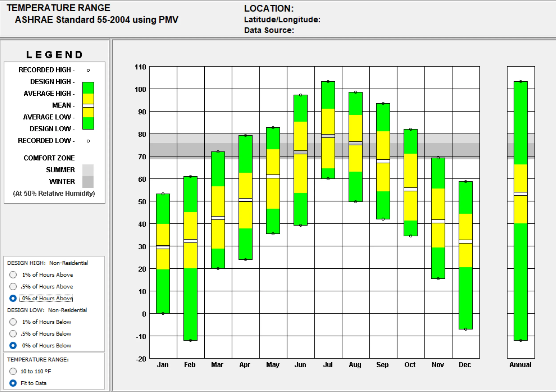Select 1% of Hours Above design high
The width and height of the screenshot is (556, 392).
click(x=13, y=275)
